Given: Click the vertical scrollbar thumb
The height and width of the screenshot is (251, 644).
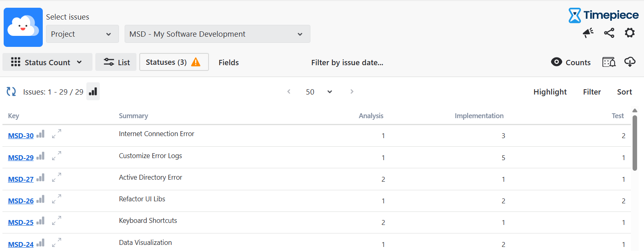Looking at the screenshot, I should (635, 143).
